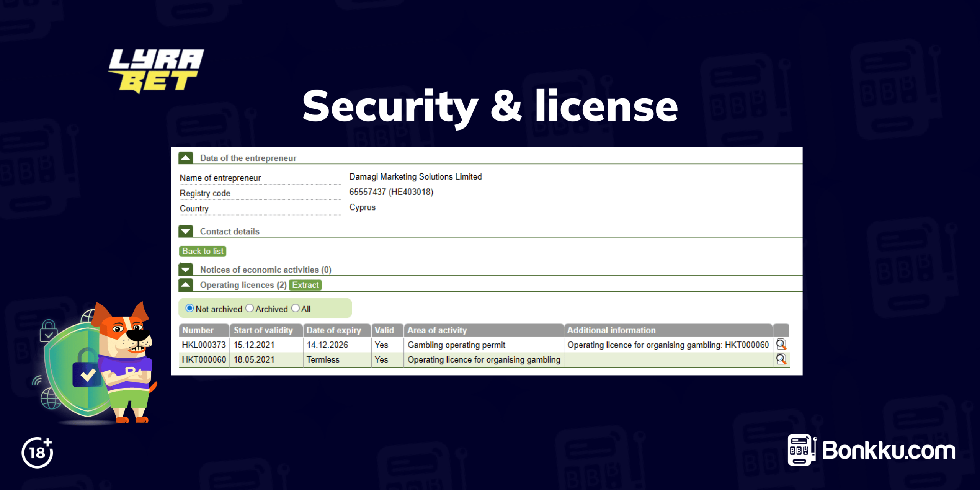Viewport: 980px width, 490px height.
Task: Sort by the Valid column header
Action: tap(387, 330)
